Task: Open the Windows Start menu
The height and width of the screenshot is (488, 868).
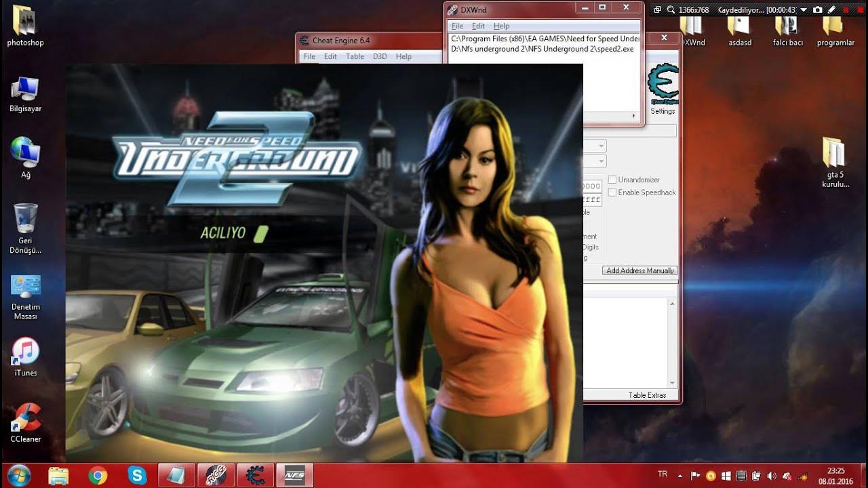Action: (19, 476)
